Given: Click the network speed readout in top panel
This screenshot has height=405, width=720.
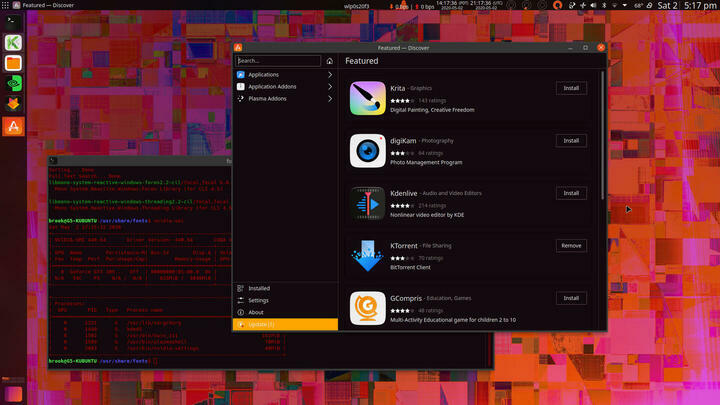Looking at the screenshot, I should click(412, 6).
